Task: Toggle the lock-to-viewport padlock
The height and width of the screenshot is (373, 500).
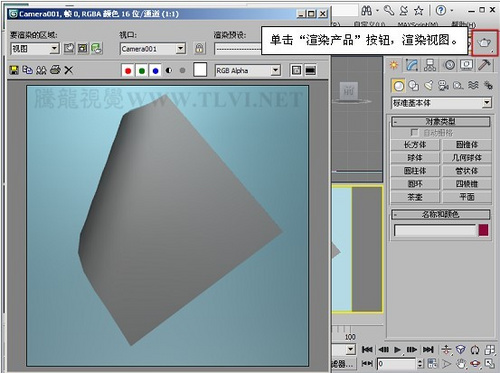Action: pyautogui.click(x=199, y=49)
